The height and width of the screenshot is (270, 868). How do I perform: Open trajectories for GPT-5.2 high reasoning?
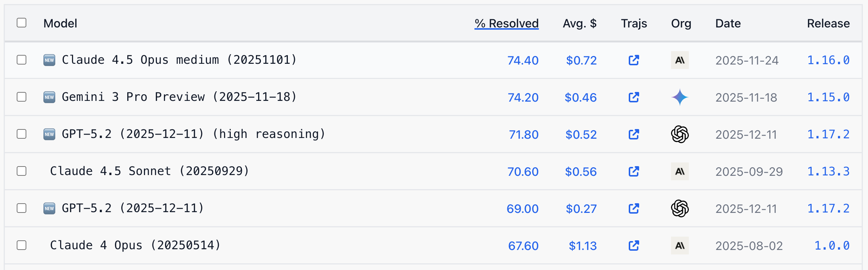[634, 134]
